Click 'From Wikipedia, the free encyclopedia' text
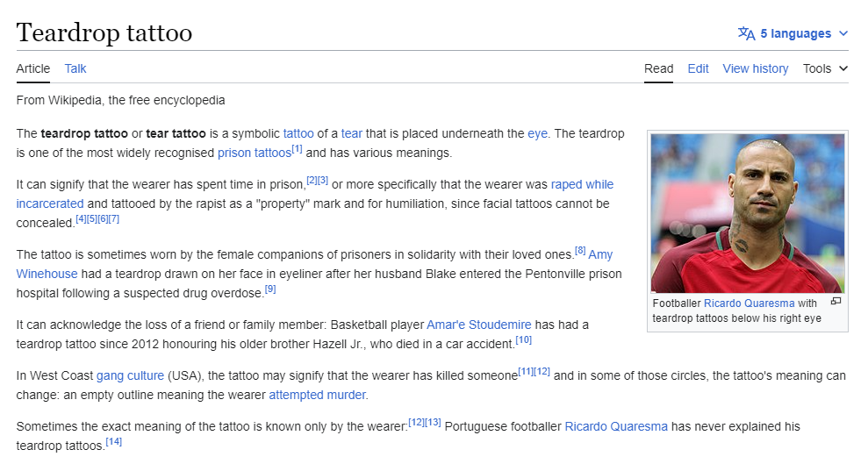This screenshot has width=868, height=464. coord(121,100)
